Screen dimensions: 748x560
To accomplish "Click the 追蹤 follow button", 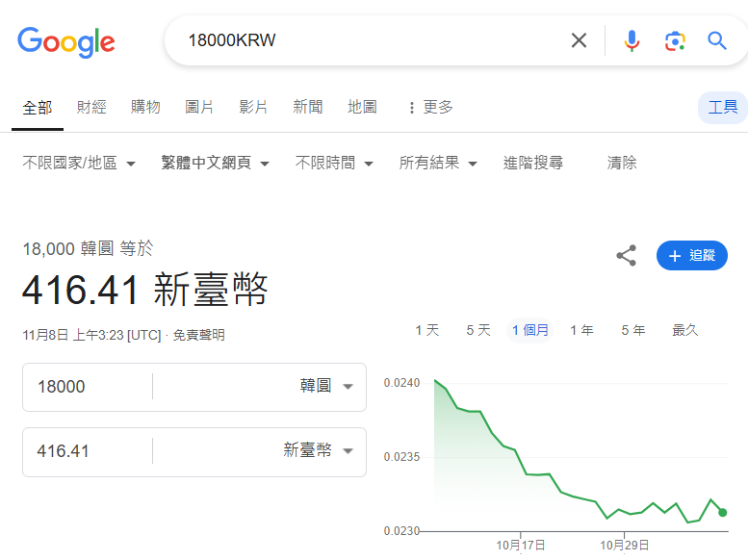I will tap(692, 256).
